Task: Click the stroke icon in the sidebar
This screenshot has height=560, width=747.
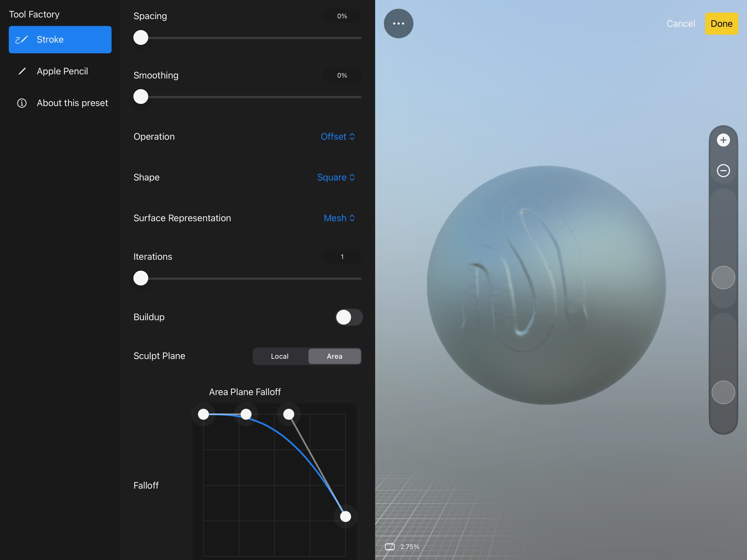Action: 22,40
